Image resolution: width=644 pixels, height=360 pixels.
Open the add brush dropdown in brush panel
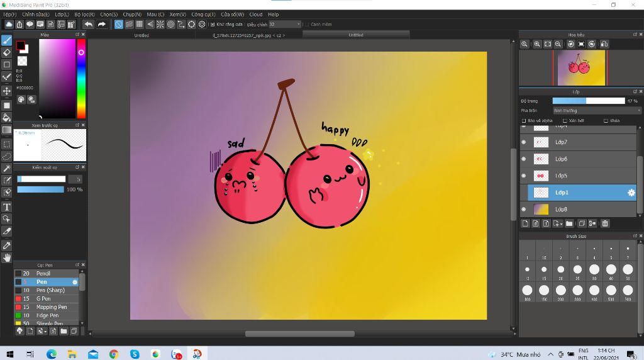pos(45,331)
